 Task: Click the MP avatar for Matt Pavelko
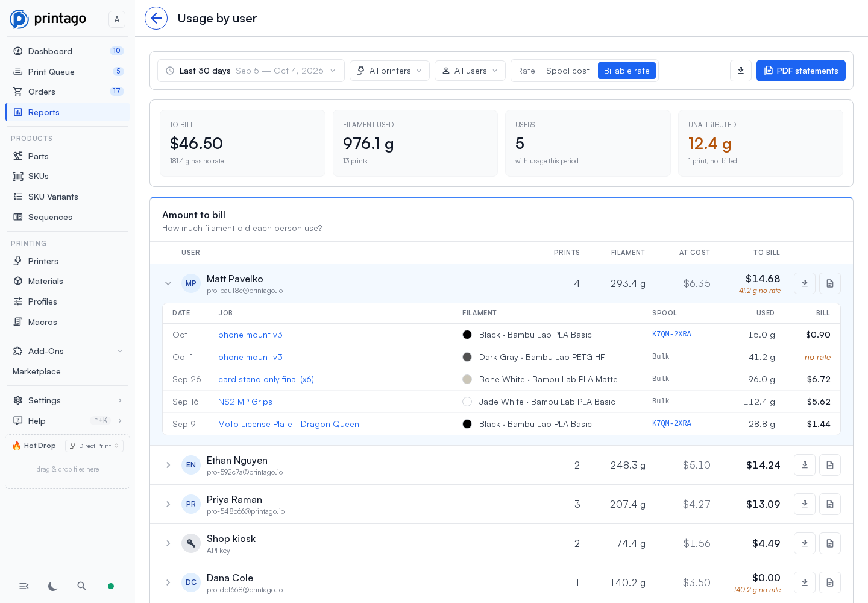pos(191,283)
